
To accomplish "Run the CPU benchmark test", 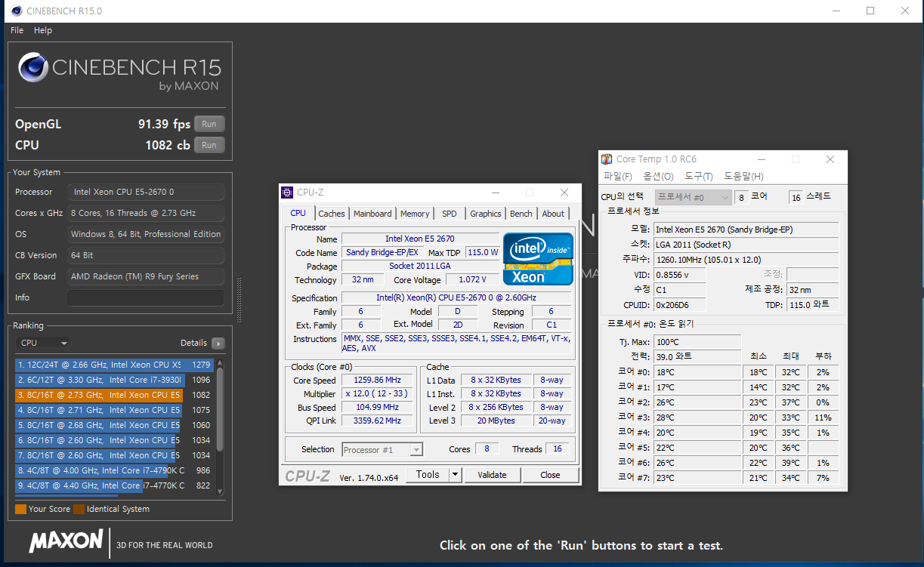I will click(x=209, y=145).
